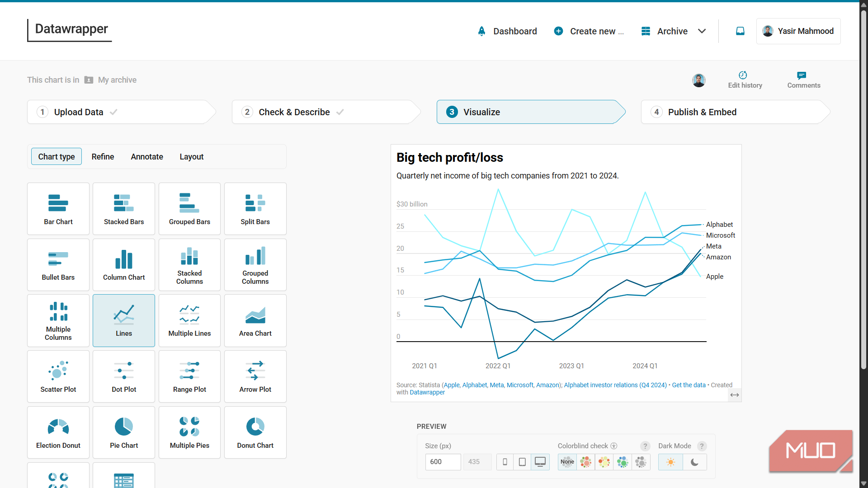
Task: Click the page vertical scrollbar
Action: click(863, 190)
